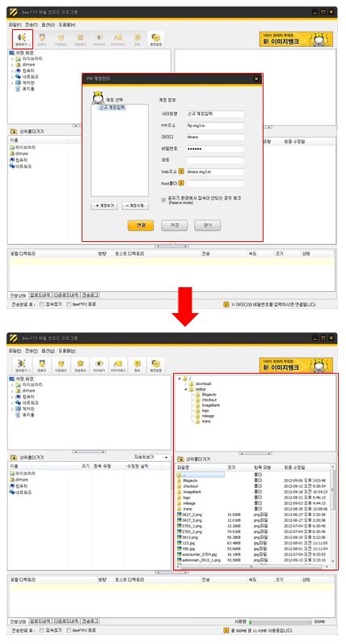Click the 사용량 storage usage bar
This screenshot has height=644, width=346.
(281, 622)
